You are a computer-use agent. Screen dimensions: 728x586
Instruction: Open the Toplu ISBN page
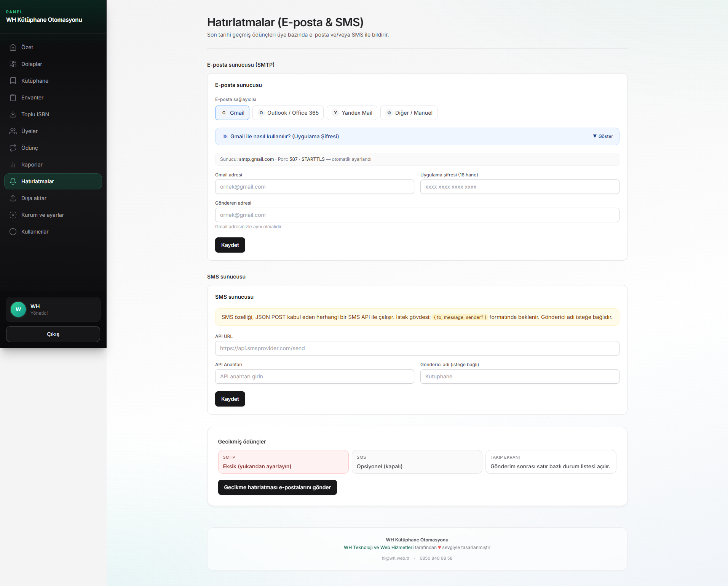click(53, 114)
